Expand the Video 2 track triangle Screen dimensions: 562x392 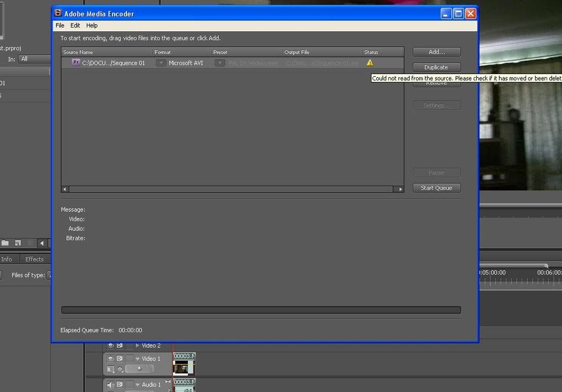(x=137, y=346)
